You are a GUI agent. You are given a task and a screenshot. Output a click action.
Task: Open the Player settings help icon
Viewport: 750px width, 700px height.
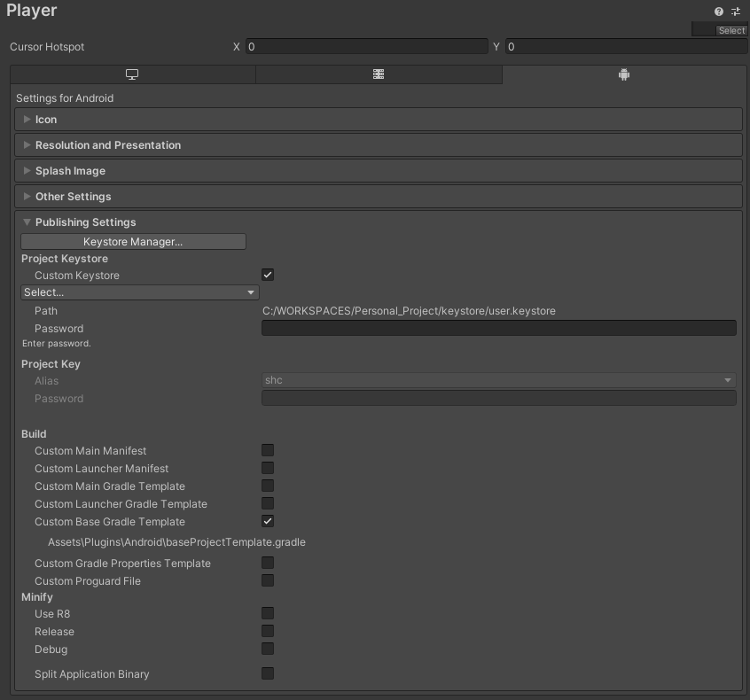tap(718, 12)
